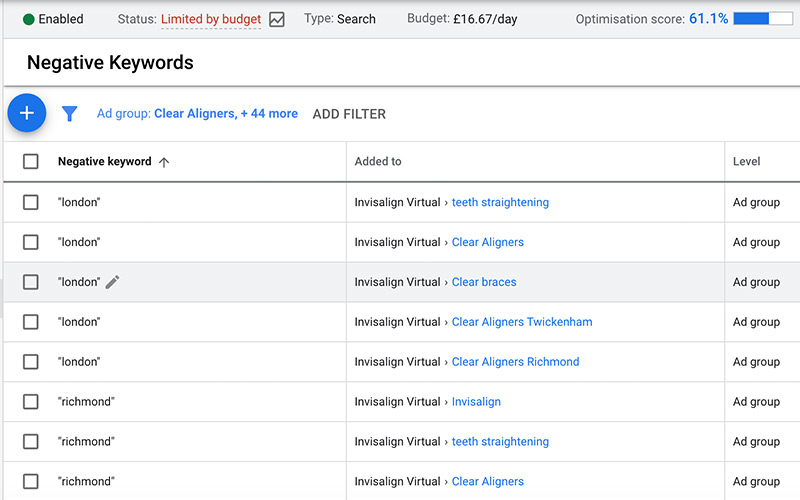Toggle the select-all checkbox in header
The height and width of the screenshot is (500, 800).
click(31, 162)
